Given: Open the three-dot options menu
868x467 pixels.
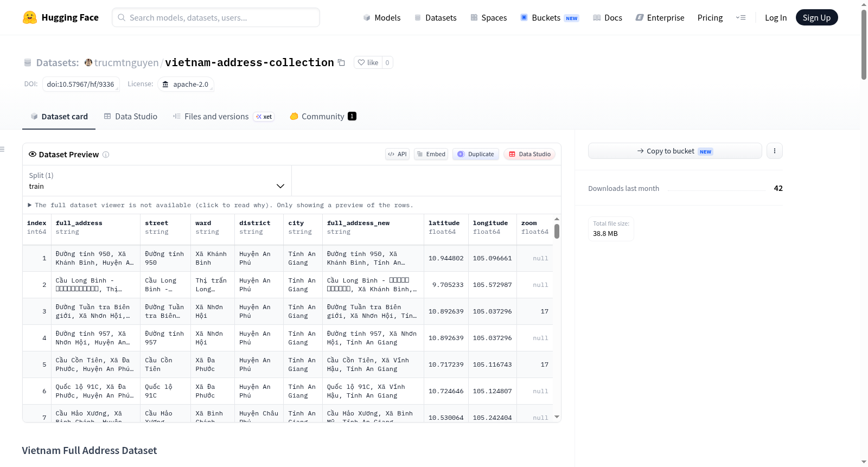Looking at the screenshot, I should pyautogui.click(x=775, y=151).
